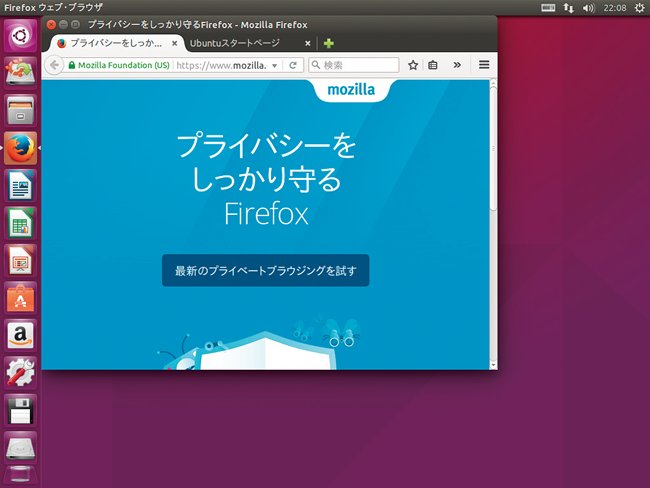Click the Firefox icon in the launcher
Screen dimensions: 650x488
click(20, 148)
